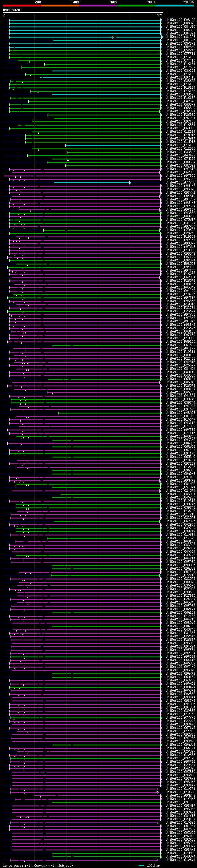
Task: Open hit UniRef100_Q5XR40
Action: coord(180,50)
